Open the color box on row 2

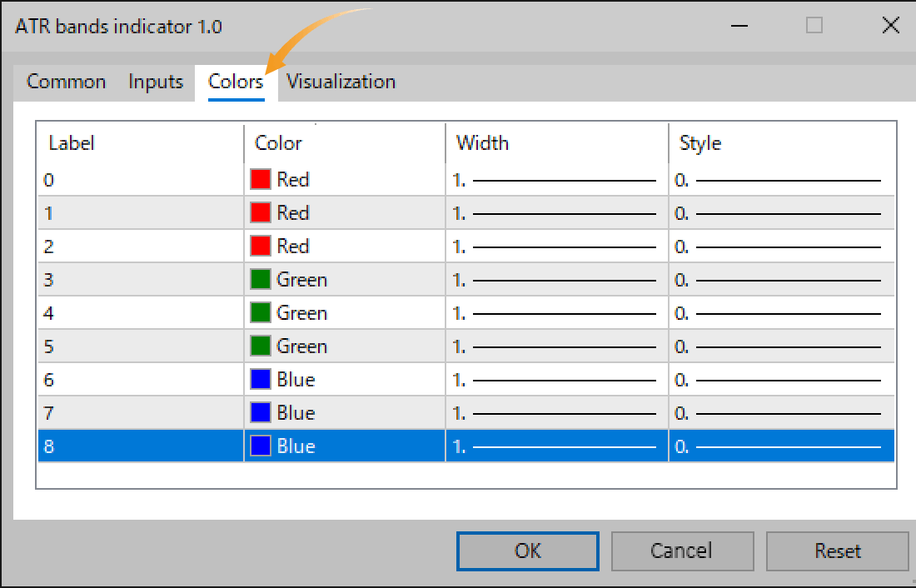261,246
